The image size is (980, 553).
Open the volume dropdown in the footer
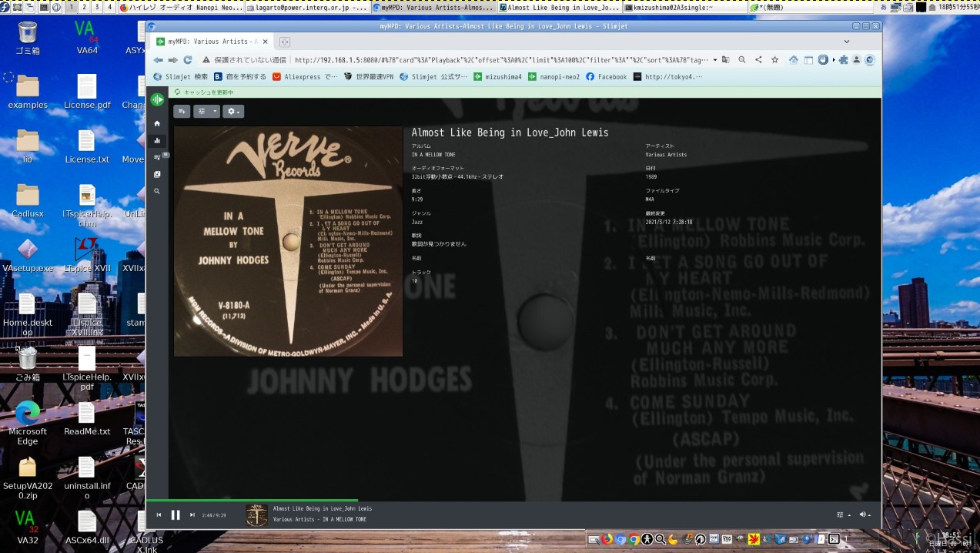pyautogui.click(x=865, y=514)
